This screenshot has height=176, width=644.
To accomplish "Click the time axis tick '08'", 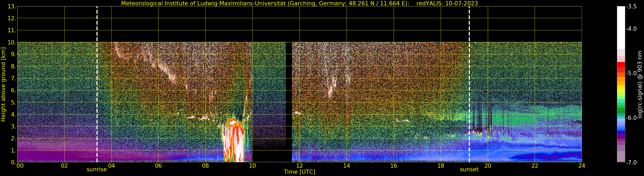I will click(205, 166).
